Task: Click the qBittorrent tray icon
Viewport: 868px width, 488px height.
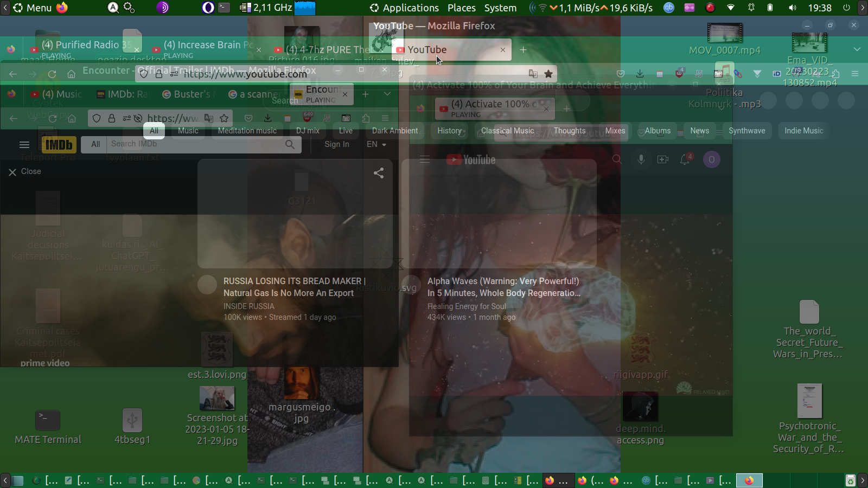Action: point(669,8)
